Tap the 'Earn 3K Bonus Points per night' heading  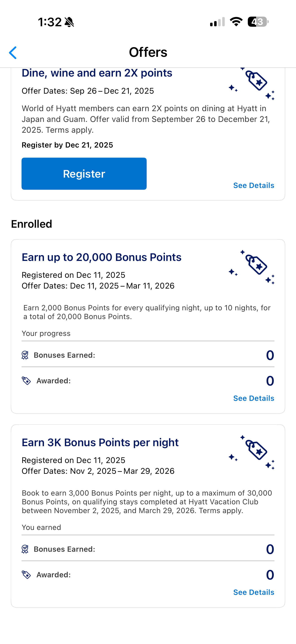click(x=100, y=443)
